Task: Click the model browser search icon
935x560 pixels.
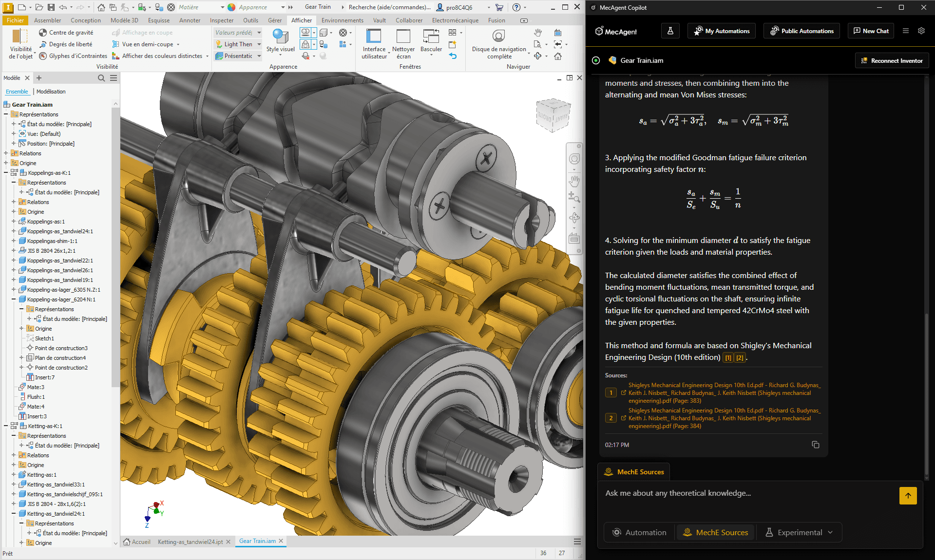Action: tap(101, 78)
